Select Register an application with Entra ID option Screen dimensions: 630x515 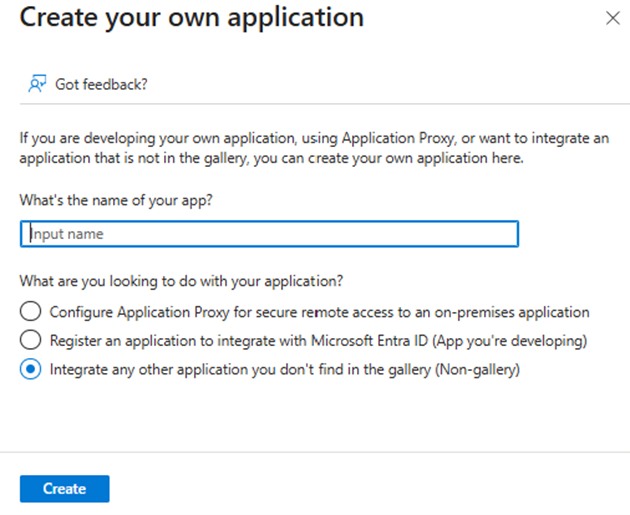tap(31, 340)
